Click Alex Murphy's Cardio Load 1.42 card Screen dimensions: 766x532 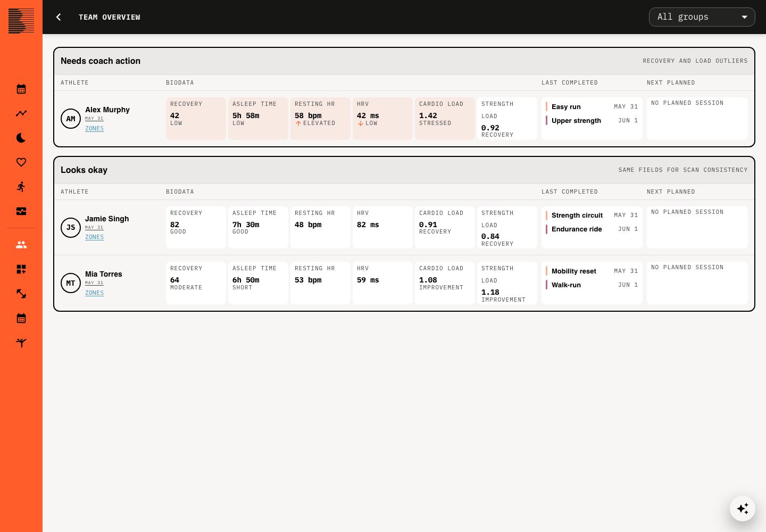click(x=445, y=119)
